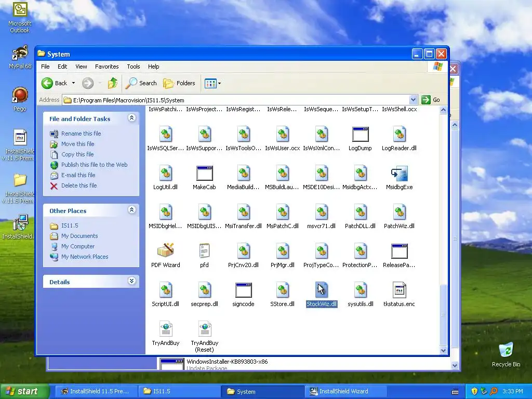The height and width of the screenshot is (399, 532).
Task: Click Copy this file link
Action: [77, 154]
